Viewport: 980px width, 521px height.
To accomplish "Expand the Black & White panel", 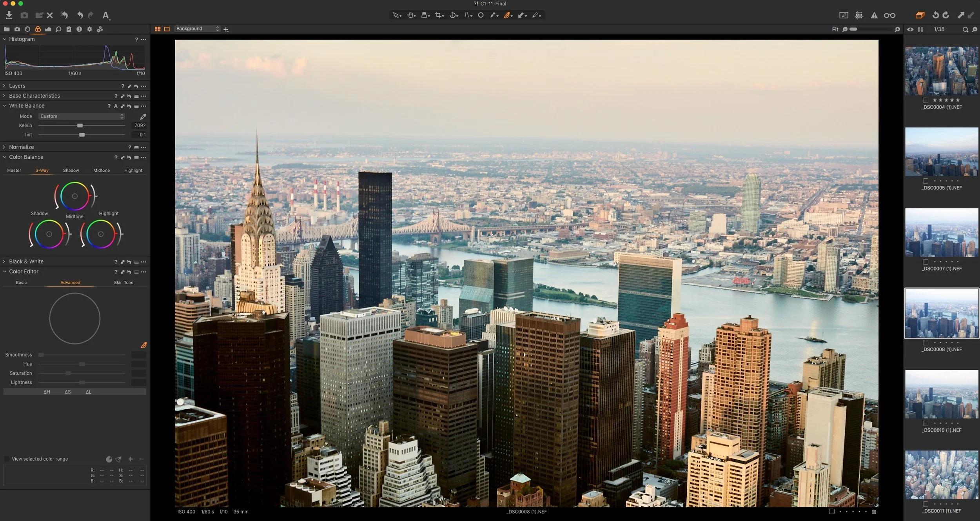I will (x=4, y=261).
